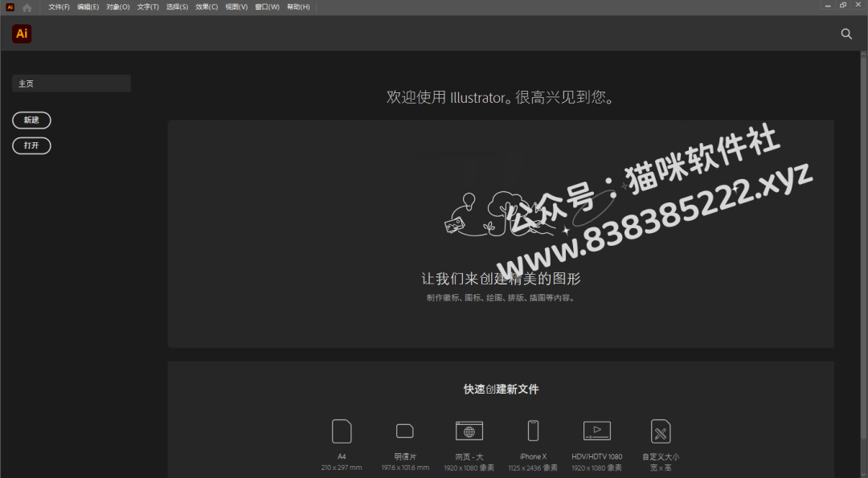The height and width of the screenshot is (478, 868).
Task: Open the 选择(S) menu
Action: (177, 7)
